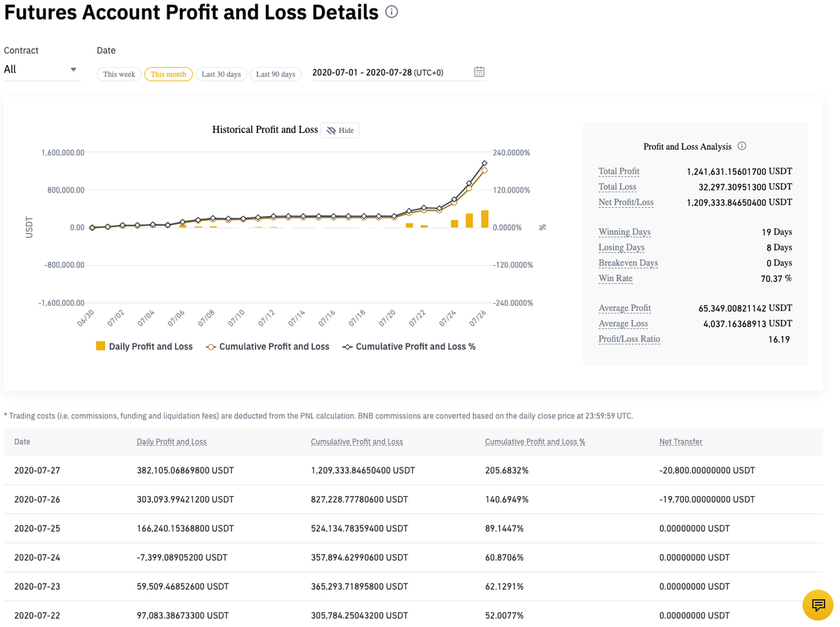Click the tallest daily profit bar for 07/27

pyautogui.click(x=484, y=218)
